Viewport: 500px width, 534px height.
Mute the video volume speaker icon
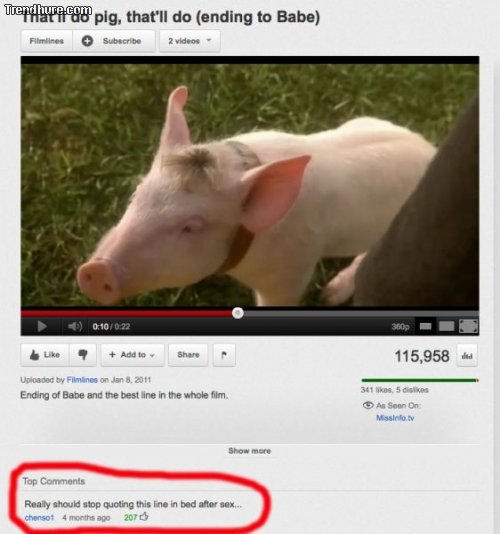[x=75, y=326]
